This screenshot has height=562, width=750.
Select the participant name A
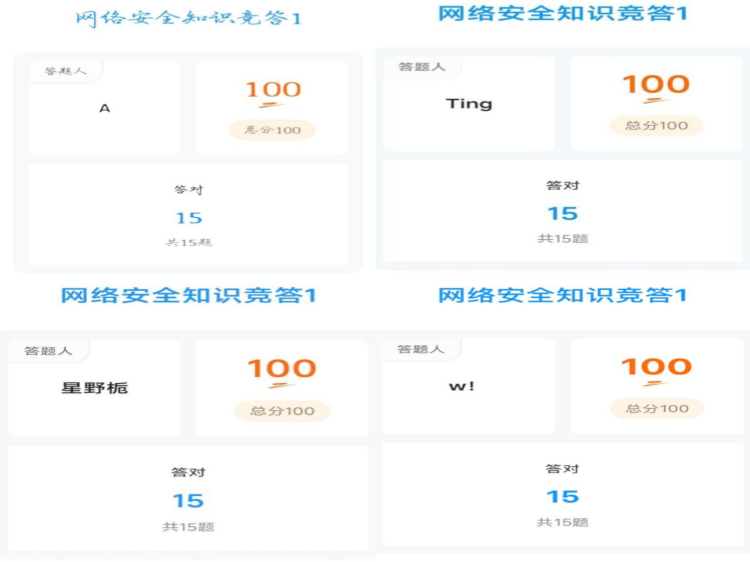(105, 108)
